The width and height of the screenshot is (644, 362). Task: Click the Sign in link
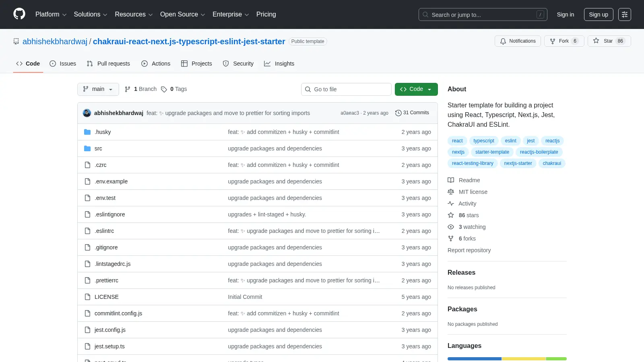point(566,14)
